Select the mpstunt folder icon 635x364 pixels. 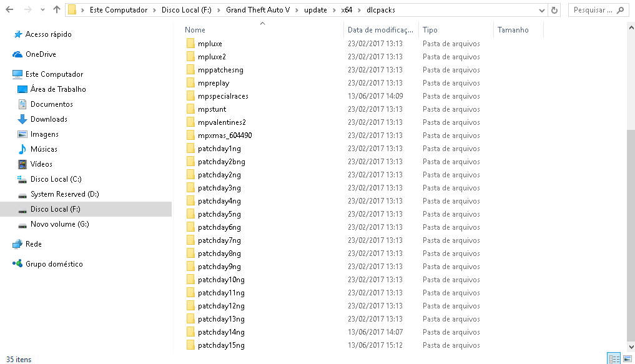190,109
